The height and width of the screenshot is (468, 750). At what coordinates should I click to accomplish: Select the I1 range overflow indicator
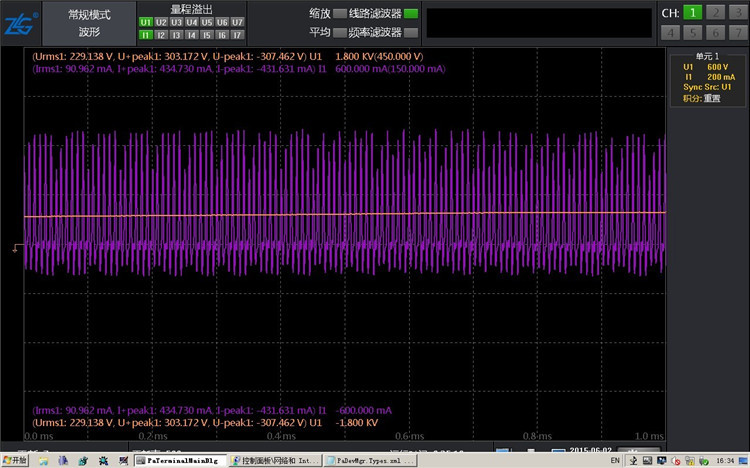tap(146, 34)
